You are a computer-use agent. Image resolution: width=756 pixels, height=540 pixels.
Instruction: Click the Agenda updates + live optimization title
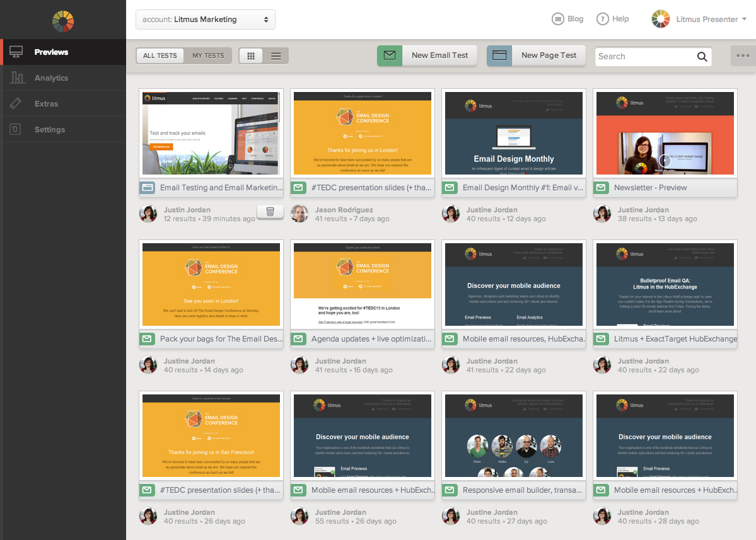click(371, 339)
